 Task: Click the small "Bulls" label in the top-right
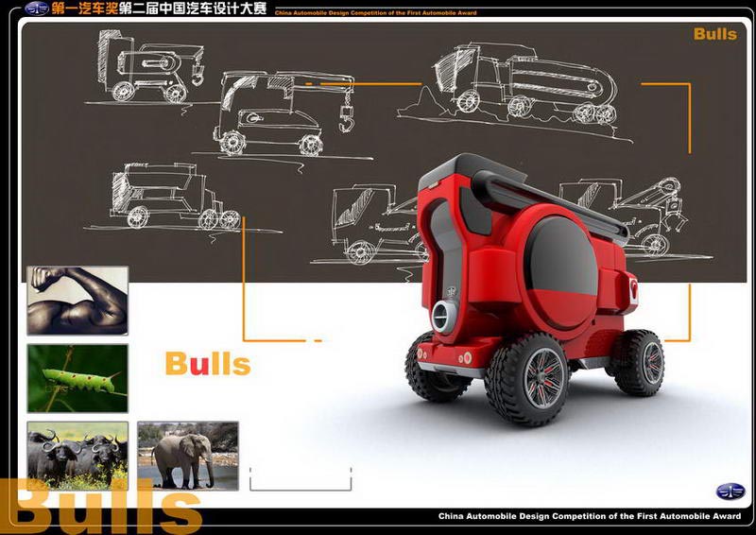714,34
